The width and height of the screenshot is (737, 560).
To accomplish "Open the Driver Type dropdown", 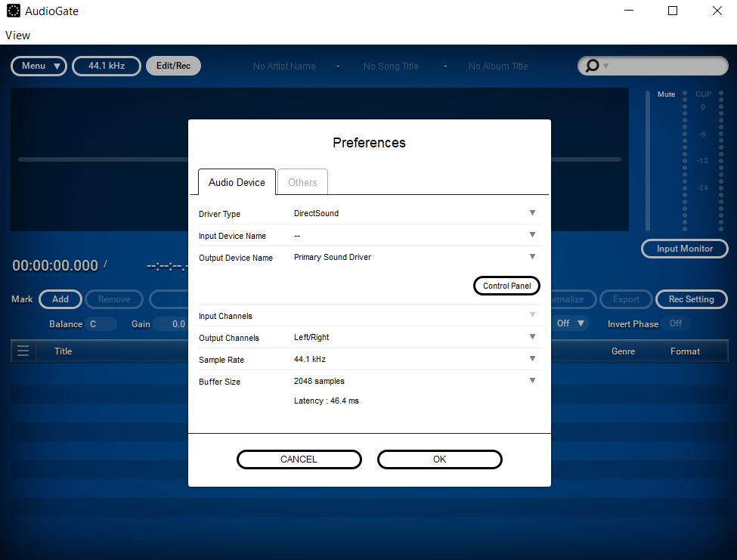I will pyautogui.click(x=532, y=213).
